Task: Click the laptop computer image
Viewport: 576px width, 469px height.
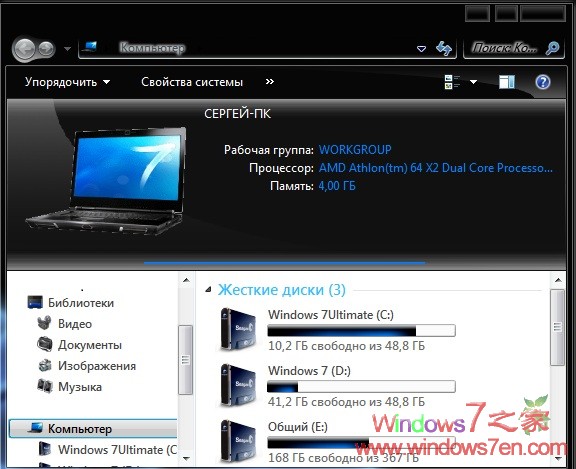Action: pyautogui.click(x=107, y=181)
